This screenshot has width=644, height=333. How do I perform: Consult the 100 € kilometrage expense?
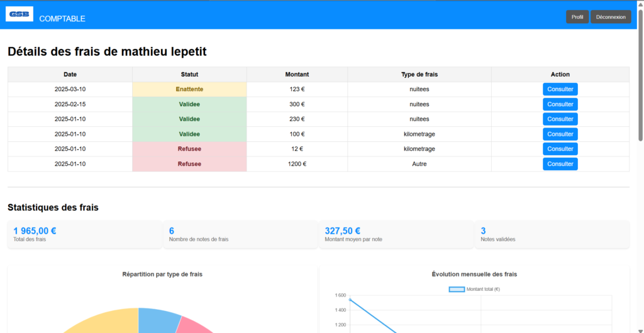[x=560, y=134]
